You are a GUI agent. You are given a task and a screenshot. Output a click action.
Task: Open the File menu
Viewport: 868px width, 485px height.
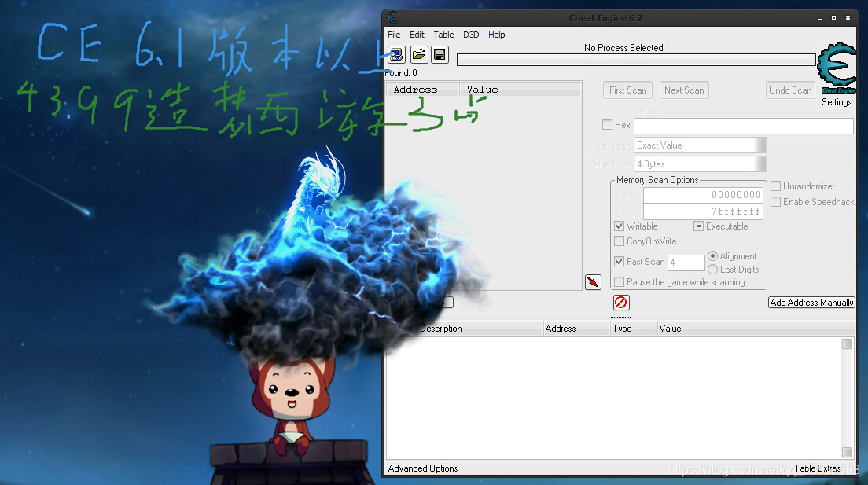click(394, 35)
